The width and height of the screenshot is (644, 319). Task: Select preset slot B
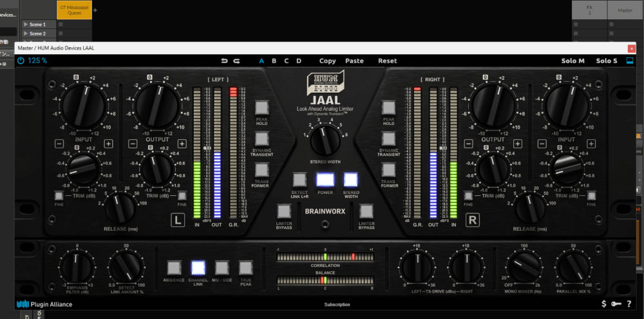[274, 61]
